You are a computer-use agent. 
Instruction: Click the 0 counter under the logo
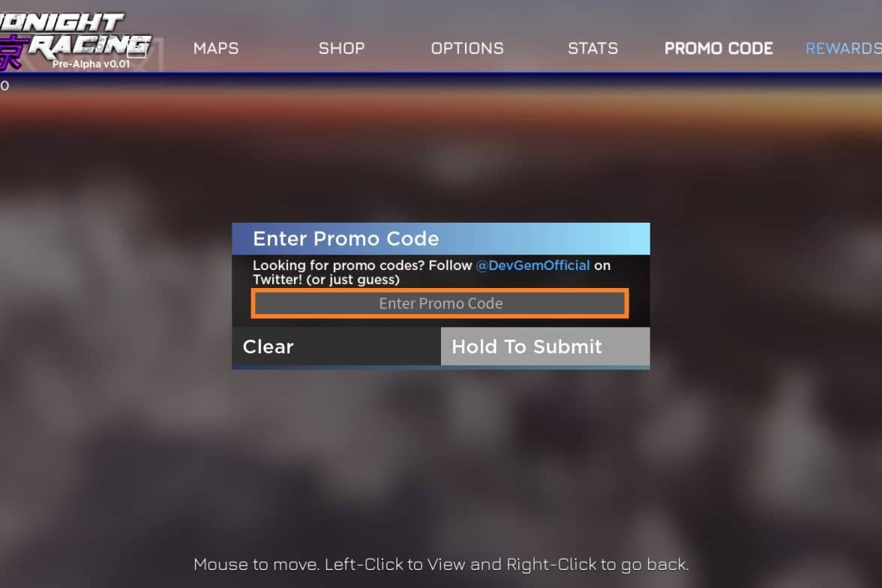4,85
